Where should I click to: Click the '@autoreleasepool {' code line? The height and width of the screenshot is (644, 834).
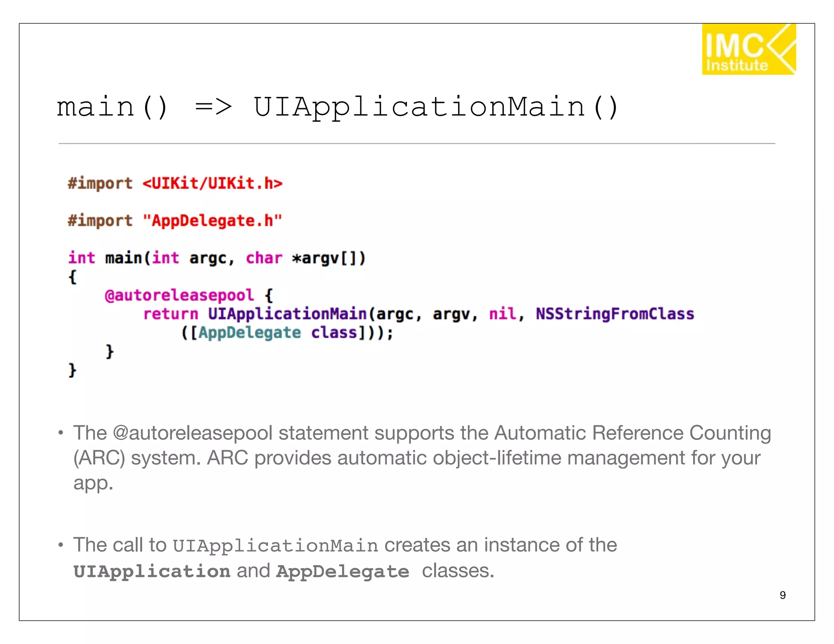pos(189,295)
